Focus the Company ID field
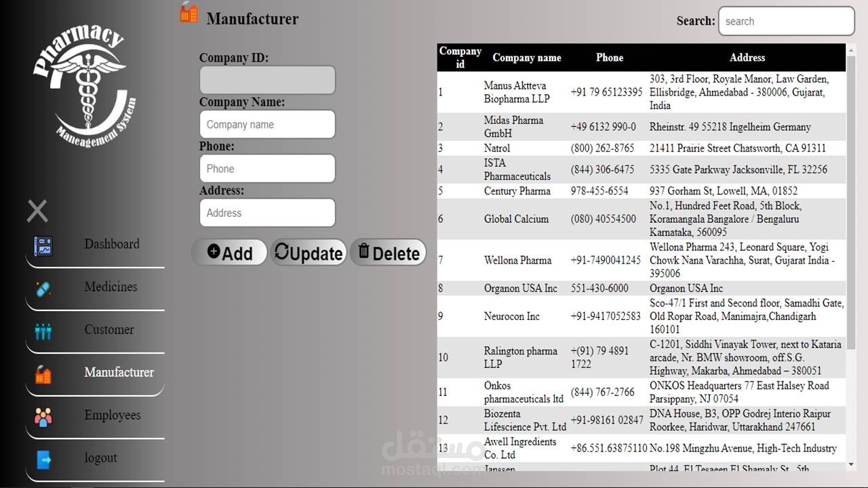This screenshot has width=868, height=488. (x=267, y=80)
